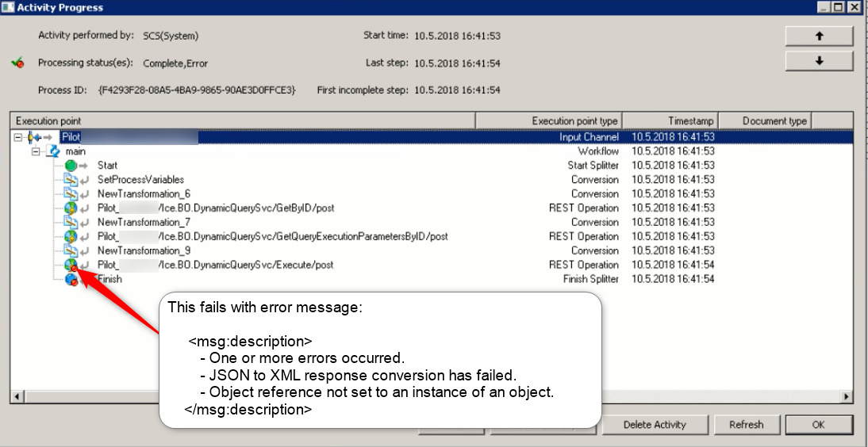Click the 'Start Splitter' type cell
The width and height of the screenshot is (868, 447).
[593, 165]
